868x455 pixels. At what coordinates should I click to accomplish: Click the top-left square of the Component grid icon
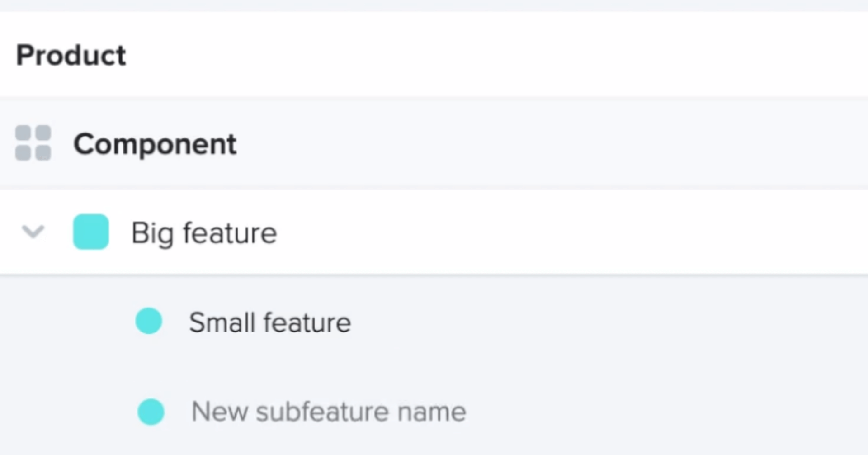pyautogui.click(x=24, y=133)
